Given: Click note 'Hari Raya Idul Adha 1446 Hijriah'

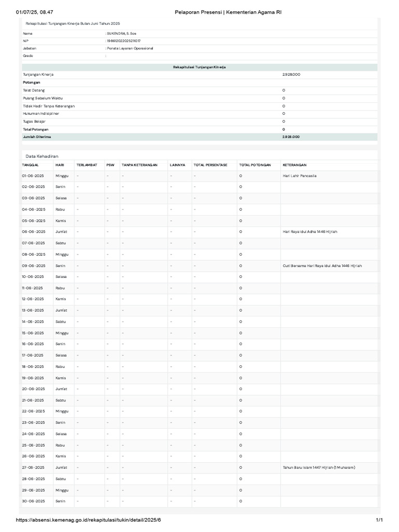Looking at the screenshot, I should point(310,232).
